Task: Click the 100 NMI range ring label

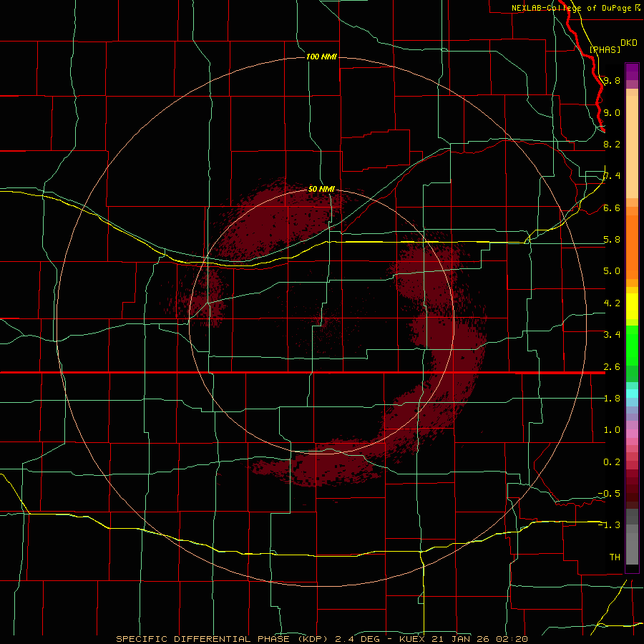Action: pos(321,57)
